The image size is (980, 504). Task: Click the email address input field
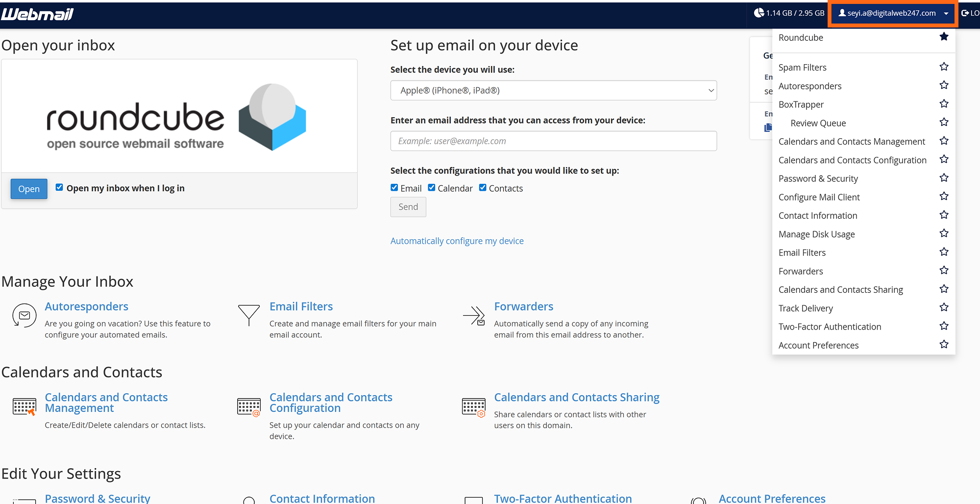pos(554,141)
